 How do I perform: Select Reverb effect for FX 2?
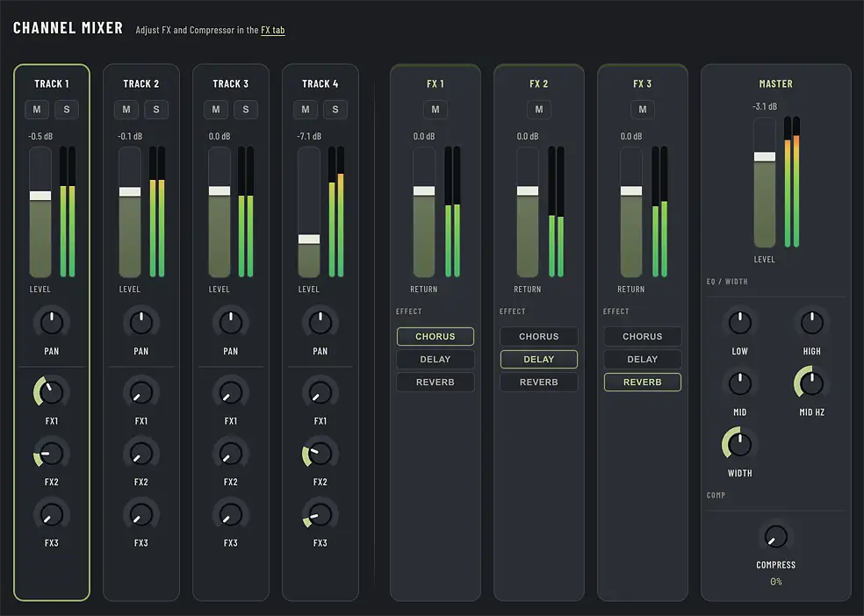[539, 382]
